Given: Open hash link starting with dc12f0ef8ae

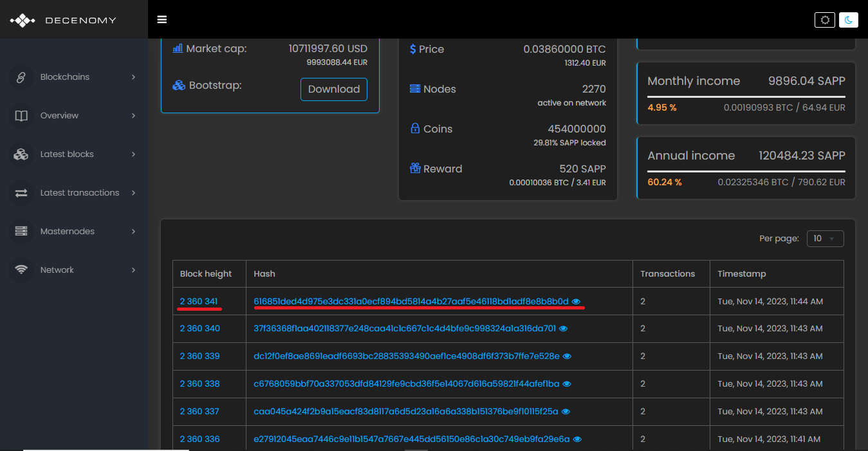Looking at the screenshot, I should [x=407, y=356].
